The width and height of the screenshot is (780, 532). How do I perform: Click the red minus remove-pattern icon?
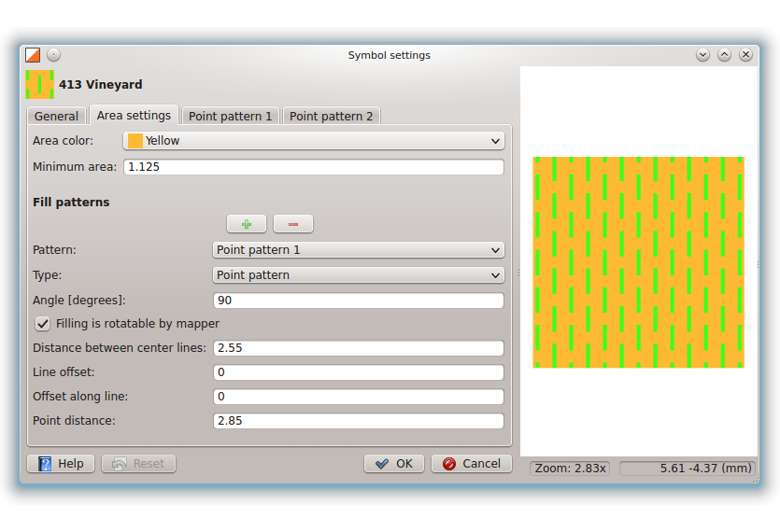[293, 224]
